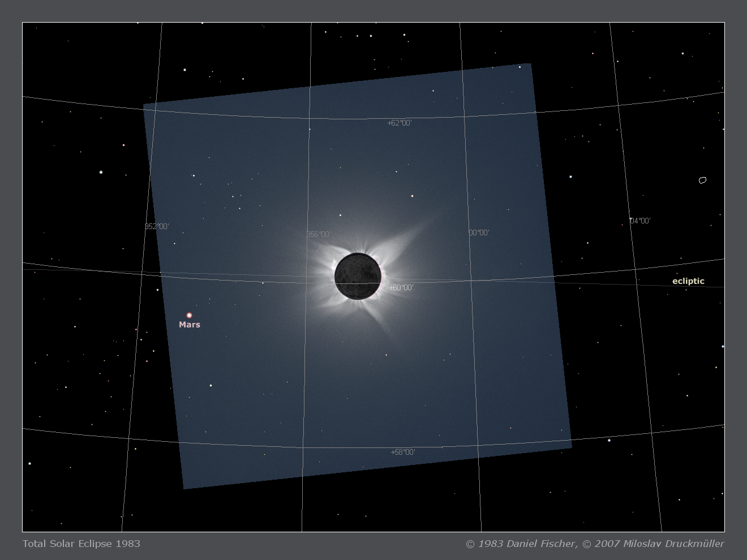This screenshot has height=560, width=747.
Task: Click the red Mars planet dot
Action: [x=189, y=315]
